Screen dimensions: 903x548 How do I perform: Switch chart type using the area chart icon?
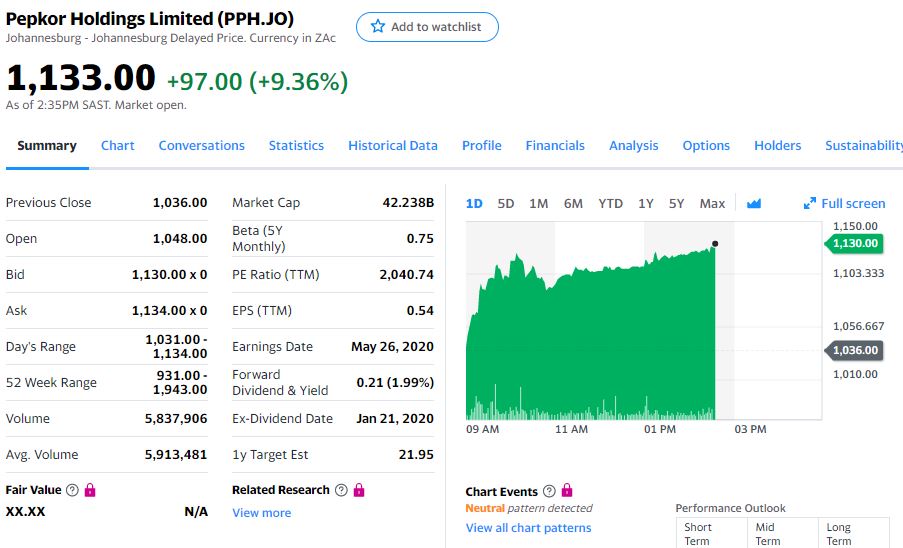pos(754,203)
